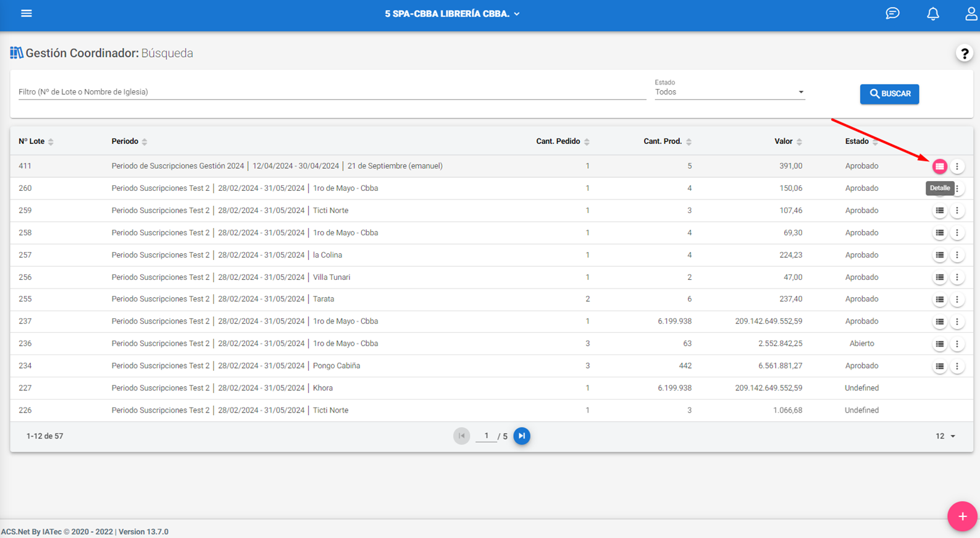Open Detalle for lote 259
Screen dimensions: 980x538
[x=939, y=211]
